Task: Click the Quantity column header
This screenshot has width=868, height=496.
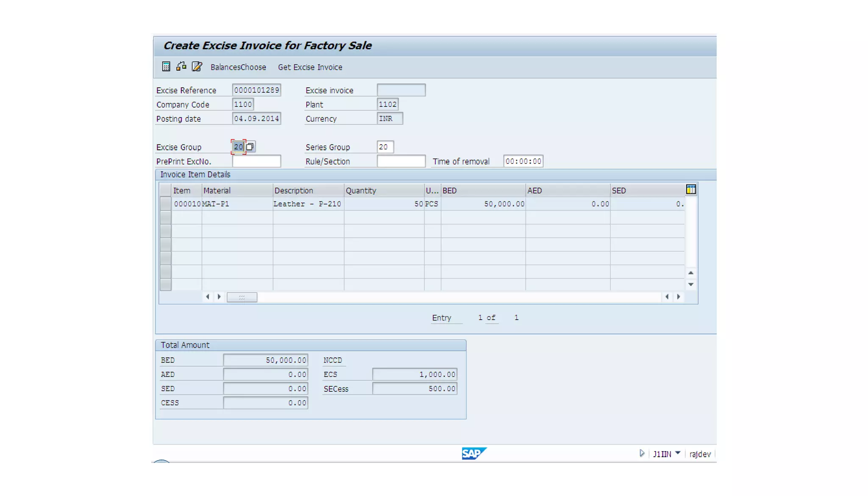Action: [x=384, y=190]
